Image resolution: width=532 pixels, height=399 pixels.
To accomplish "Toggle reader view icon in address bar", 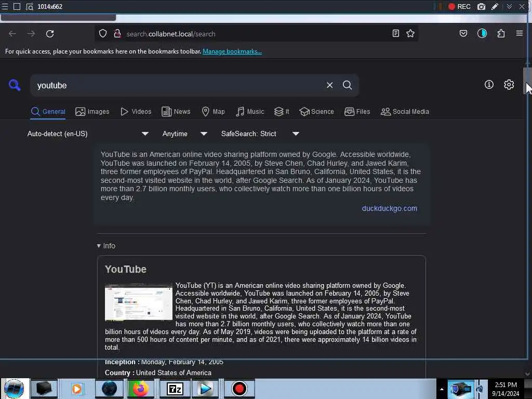I will point(395,33).
